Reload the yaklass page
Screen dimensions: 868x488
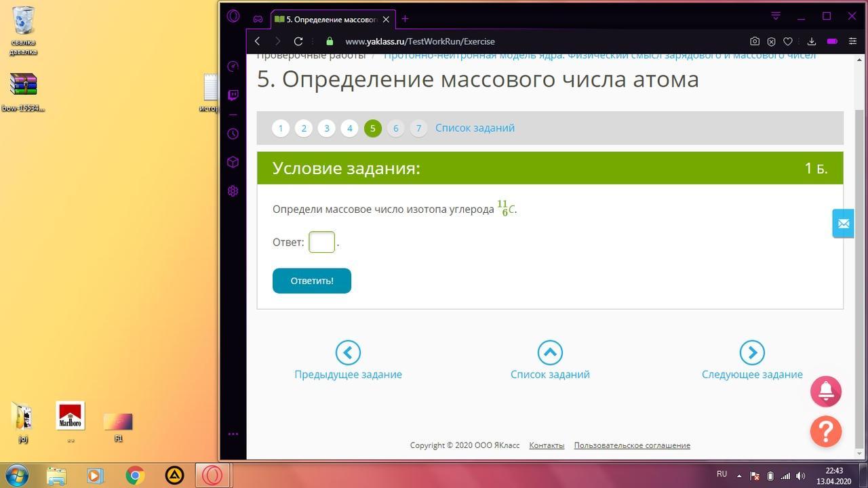click(298, 41)
